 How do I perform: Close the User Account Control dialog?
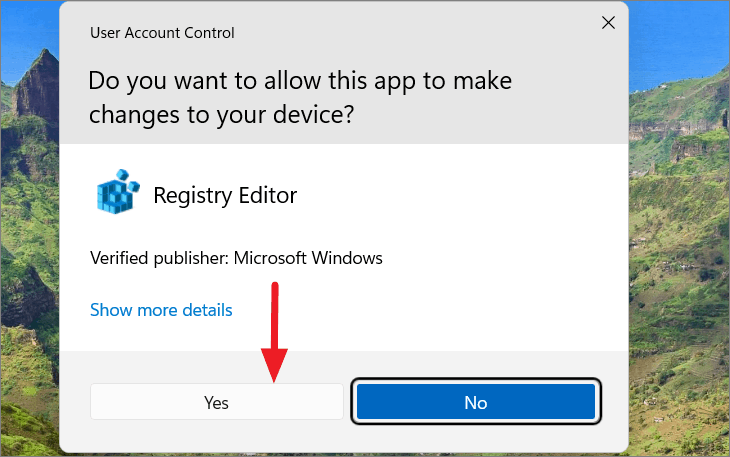pos(608,22)
